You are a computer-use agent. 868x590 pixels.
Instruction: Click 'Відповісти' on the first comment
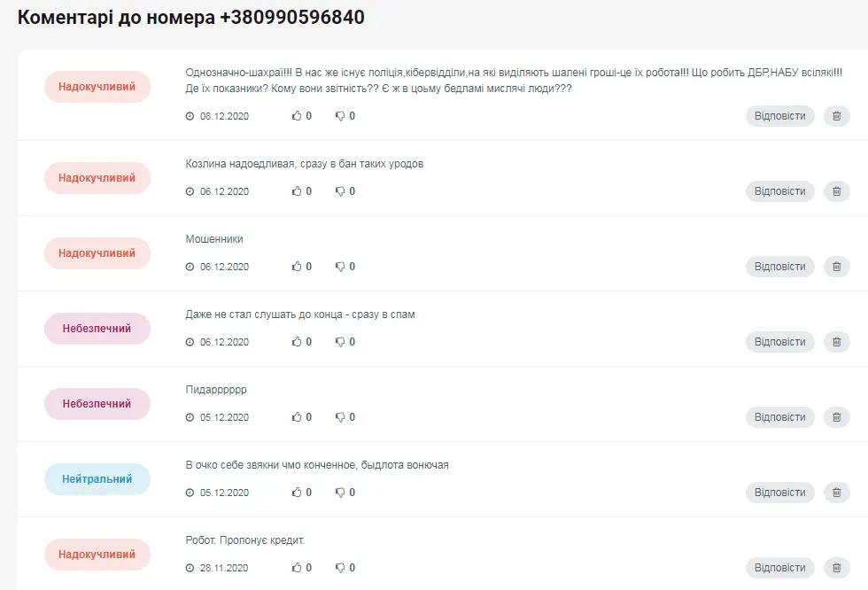pos(780,116)
